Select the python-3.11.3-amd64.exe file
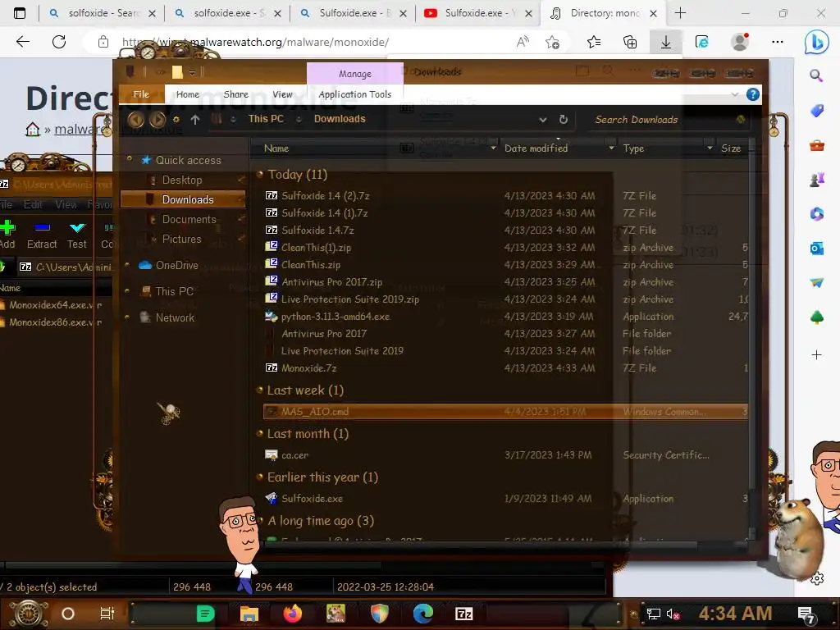840x630 pixels. 336,317
